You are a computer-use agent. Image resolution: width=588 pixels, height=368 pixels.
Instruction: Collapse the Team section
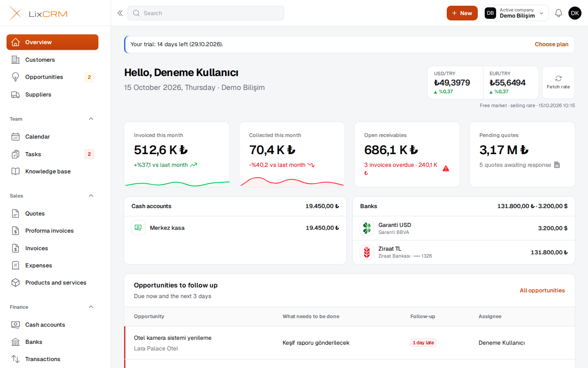[91, 119]
